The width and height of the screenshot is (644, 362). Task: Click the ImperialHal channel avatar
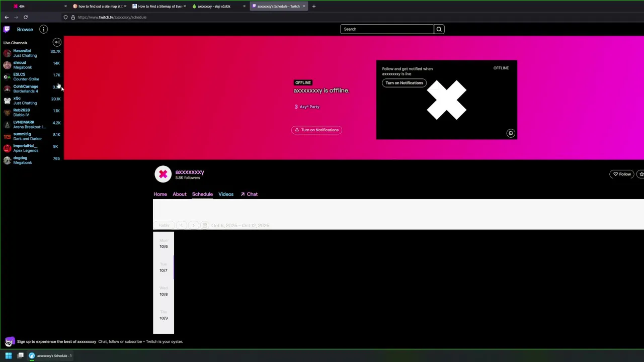click(x=7, y=148)
